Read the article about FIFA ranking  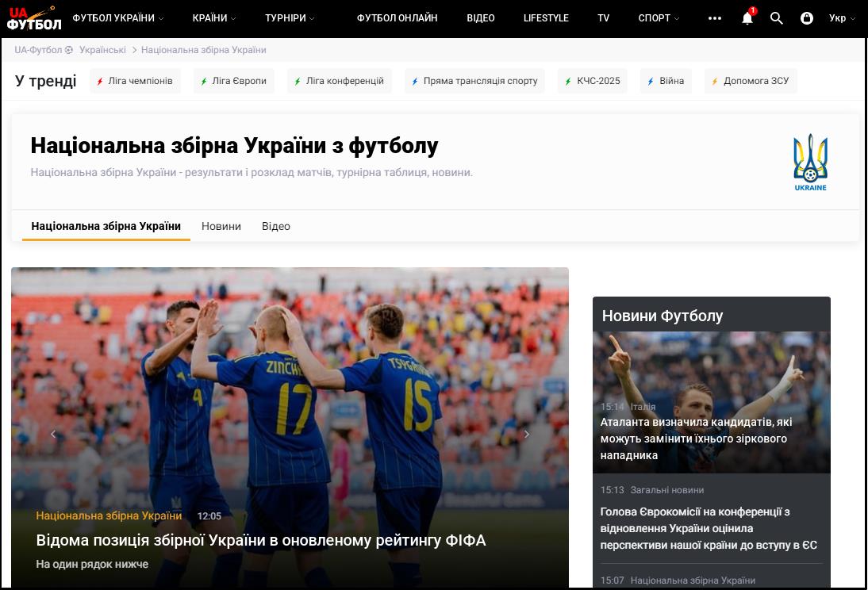pos(261,540)
